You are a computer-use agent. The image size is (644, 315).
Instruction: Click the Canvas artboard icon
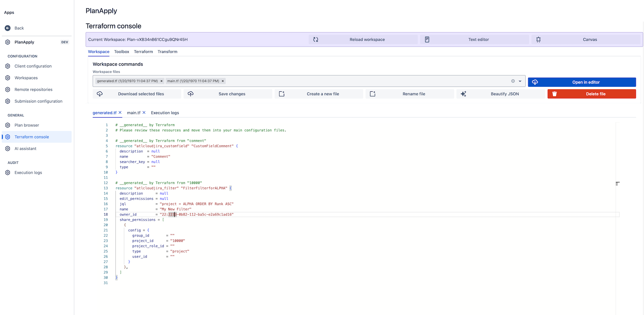click(x=538, y=40)
